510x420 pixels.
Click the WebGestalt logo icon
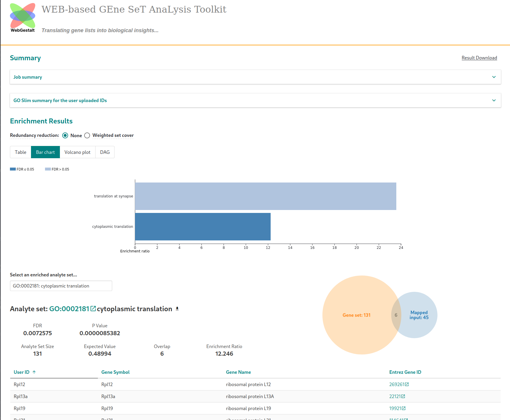coord(23,18)
